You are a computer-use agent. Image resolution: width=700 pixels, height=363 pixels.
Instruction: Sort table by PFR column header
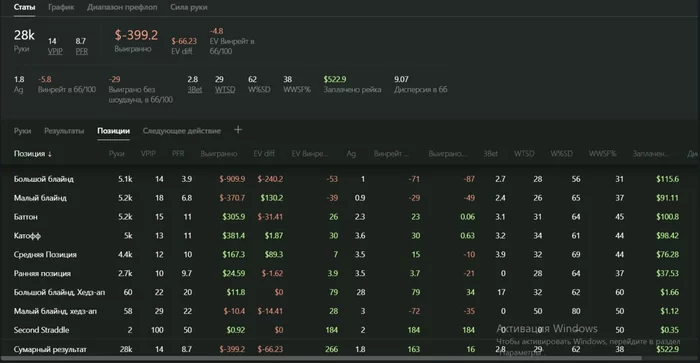click(178, 154)
